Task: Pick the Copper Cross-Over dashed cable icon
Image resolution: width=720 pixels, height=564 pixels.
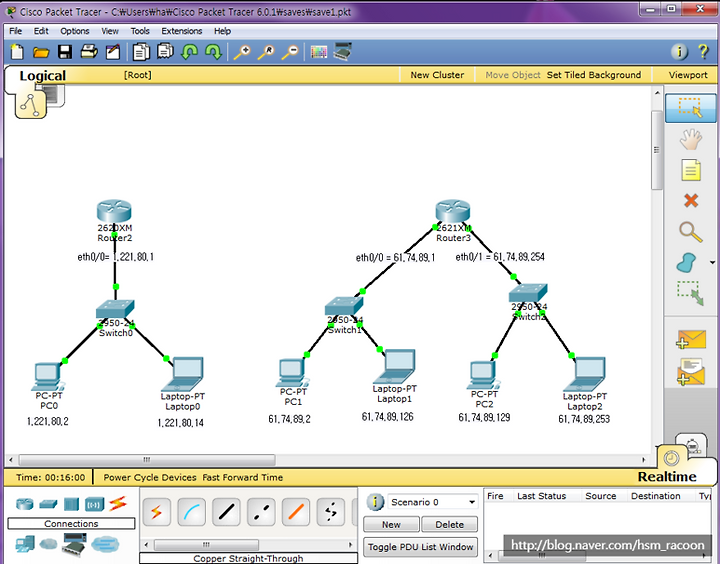Action: (x=261, y=512)
